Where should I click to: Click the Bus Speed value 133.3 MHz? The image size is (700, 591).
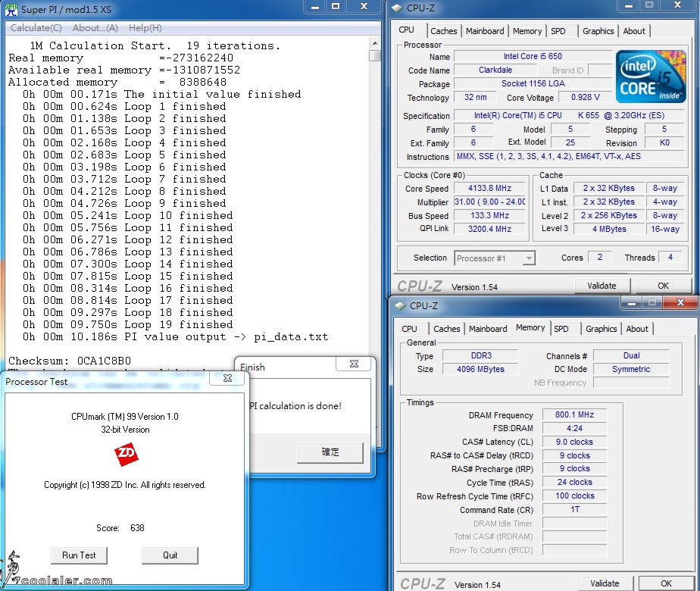(x=489, y=215)
